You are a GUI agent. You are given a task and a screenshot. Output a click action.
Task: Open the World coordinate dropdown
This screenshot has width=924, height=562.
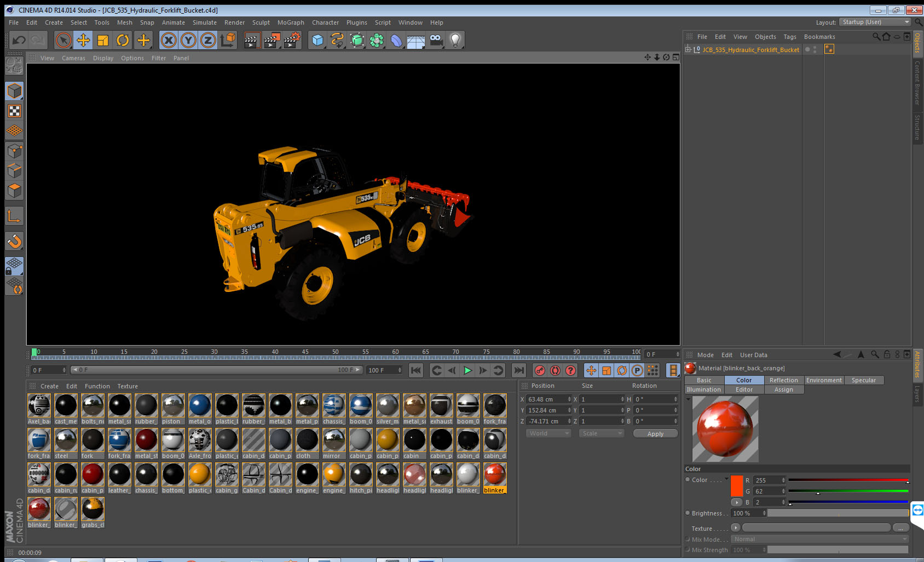pos(548,433)
